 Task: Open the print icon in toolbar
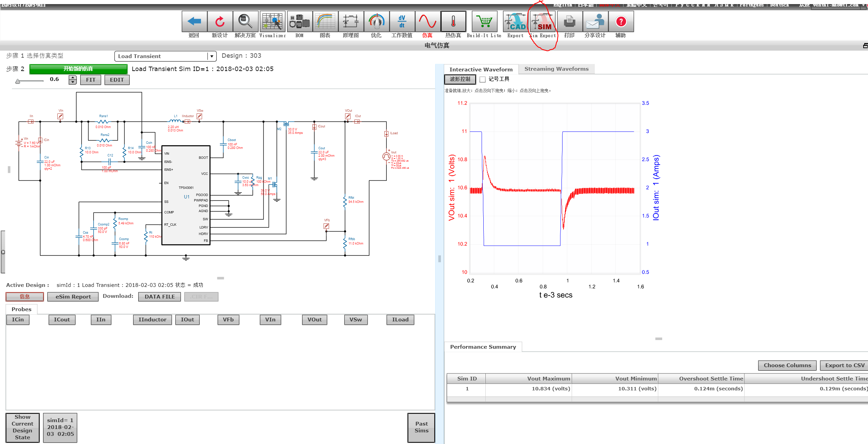(x=569, y=22)
